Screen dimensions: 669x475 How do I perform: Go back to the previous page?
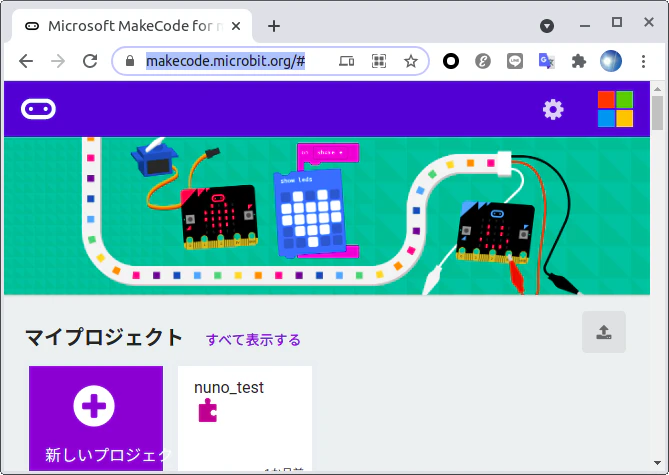pos(26,61)
